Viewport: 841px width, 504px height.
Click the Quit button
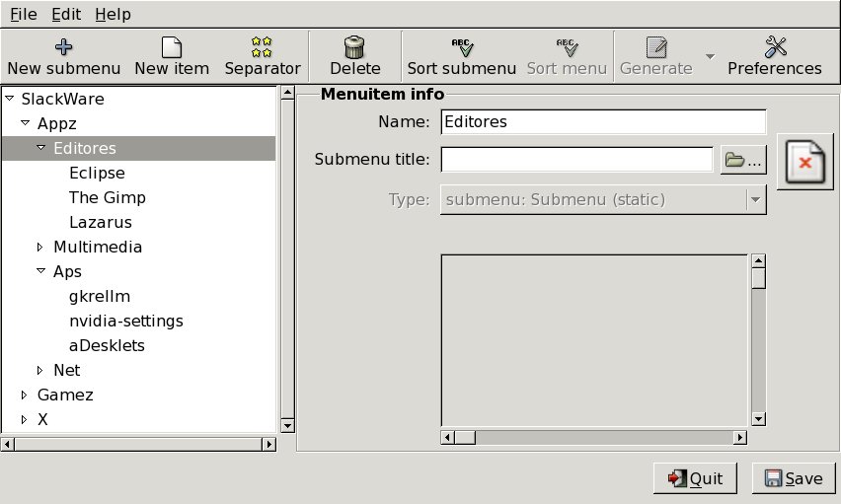point(695,478)
